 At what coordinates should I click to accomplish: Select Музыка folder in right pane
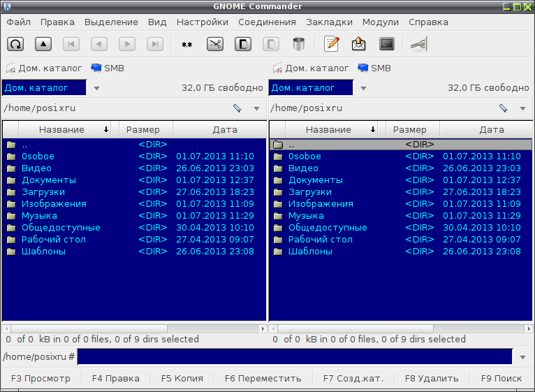[401, 216]
